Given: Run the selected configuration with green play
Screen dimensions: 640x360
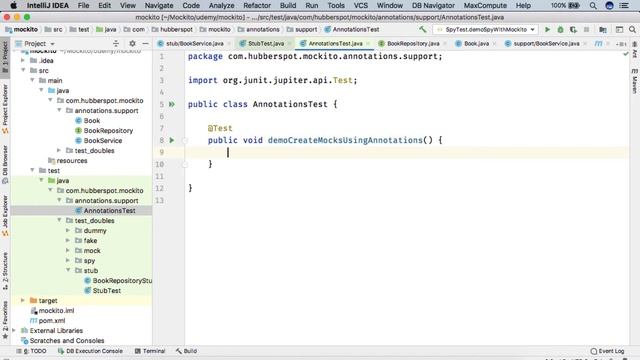Looking at the screenshot, I should tap(547, 29).
